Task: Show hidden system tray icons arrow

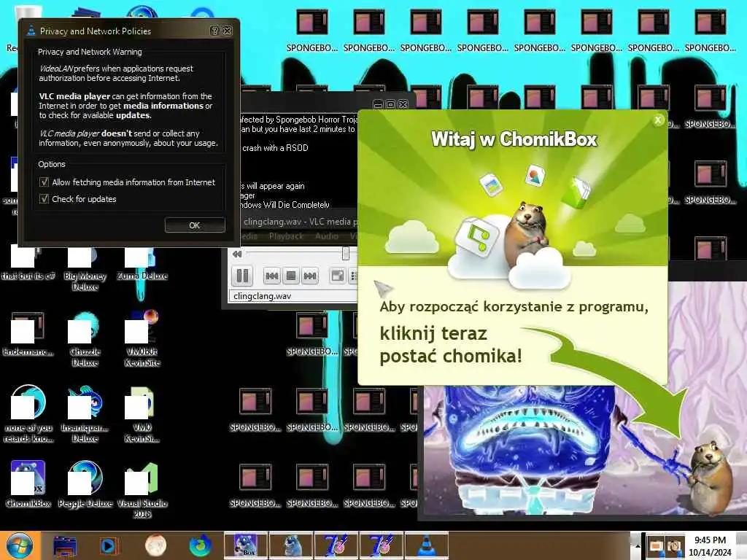Action: 638,546
